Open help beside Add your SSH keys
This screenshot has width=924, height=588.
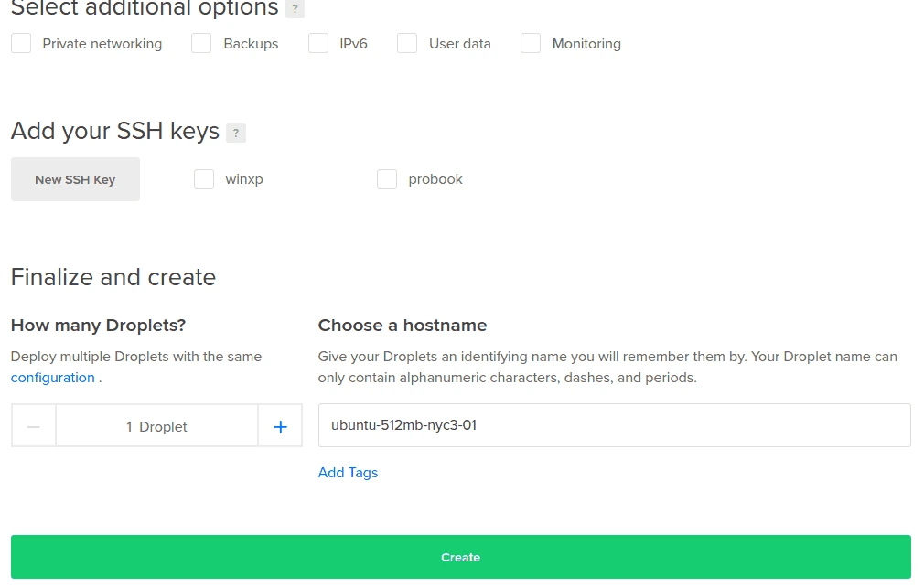[x=236, y=134]
